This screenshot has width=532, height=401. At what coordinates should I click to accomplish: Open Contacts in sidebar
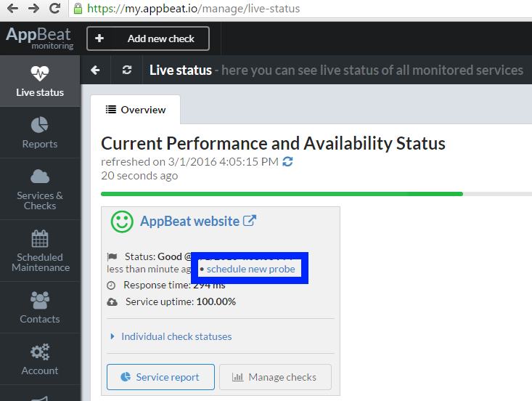pos(40,307)
